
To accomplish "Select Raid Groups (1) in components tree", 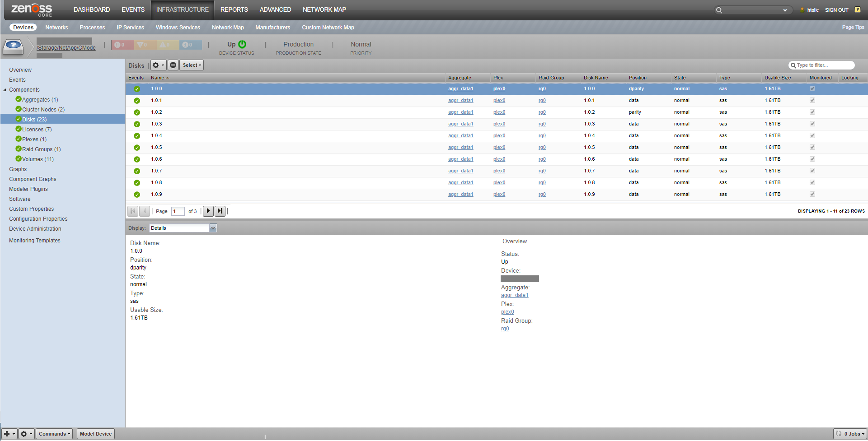I will coord(42,149).
